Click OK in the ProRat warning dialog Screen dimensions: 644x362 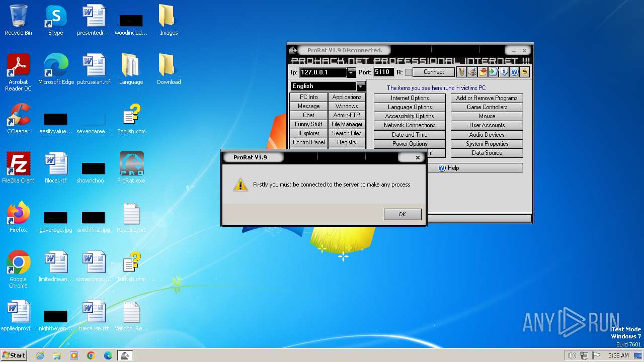click(x=402, y=214)
